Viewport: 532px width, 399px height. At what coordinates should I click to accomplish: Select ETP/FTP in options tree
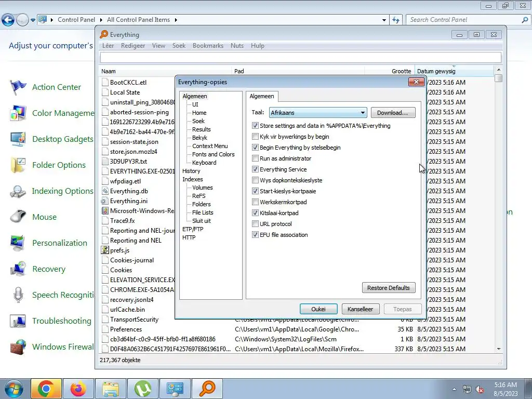193,229
